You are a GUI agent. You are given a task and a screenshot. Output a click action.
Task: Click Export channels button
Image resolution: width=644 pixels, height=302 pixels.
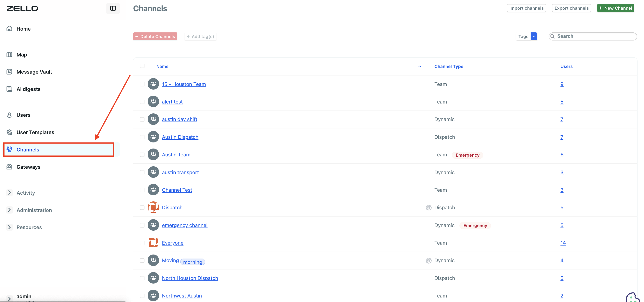[572, 8]
